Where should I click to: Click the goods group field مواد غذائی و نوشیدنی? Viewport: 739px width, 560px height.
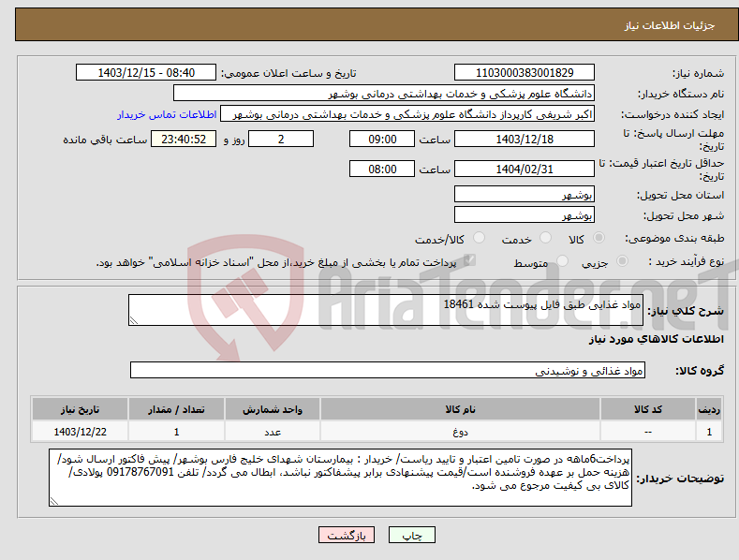click(388, 371)
